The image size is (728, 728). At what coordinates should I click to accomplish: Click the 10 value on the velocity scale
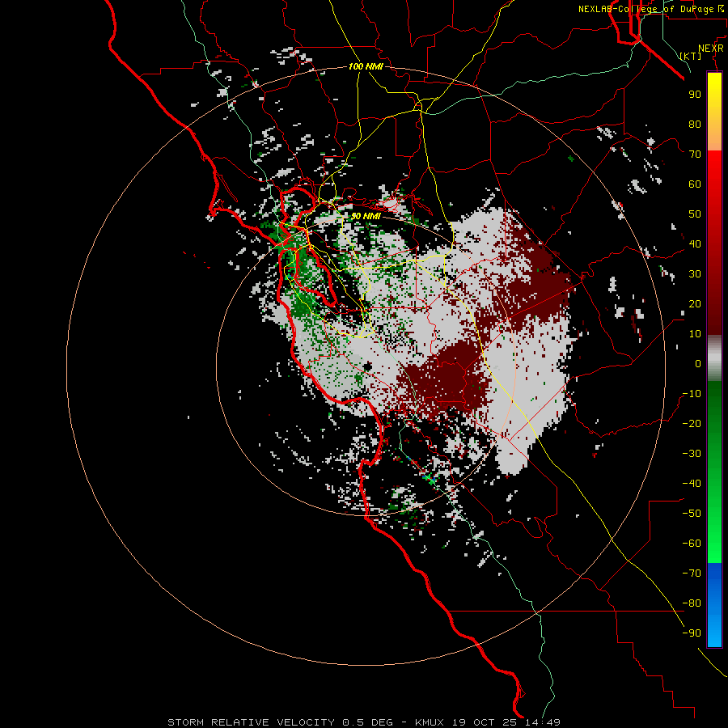coord(695,334)
